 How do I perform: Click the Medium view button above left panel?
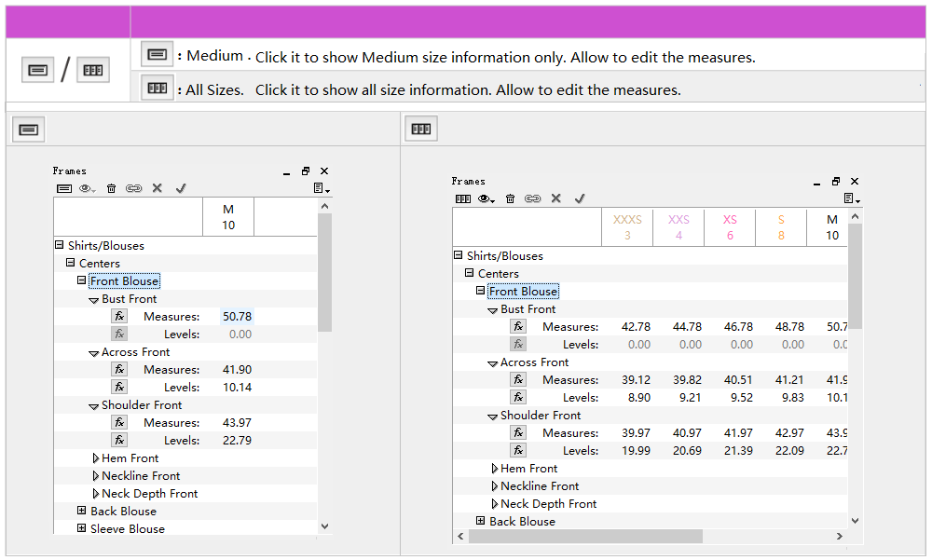[x=29, y=130]
